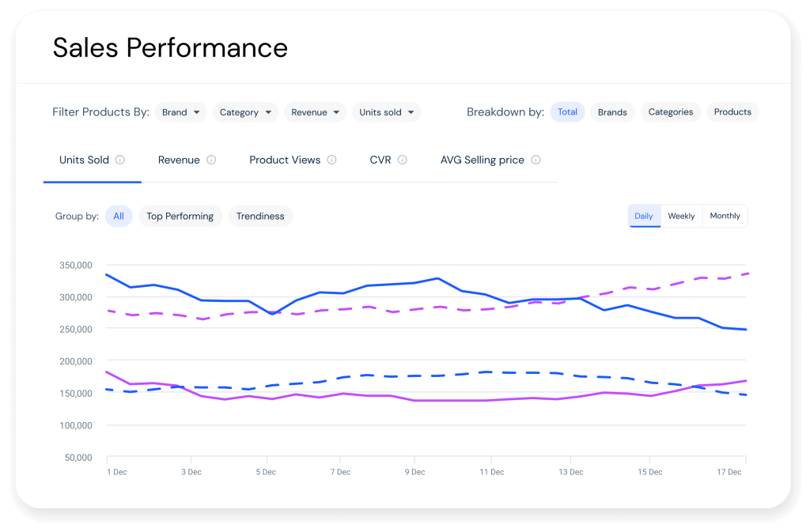Click the AVG Selling price info icon
The width and height of the screenshot is (810, 532).
537,160
